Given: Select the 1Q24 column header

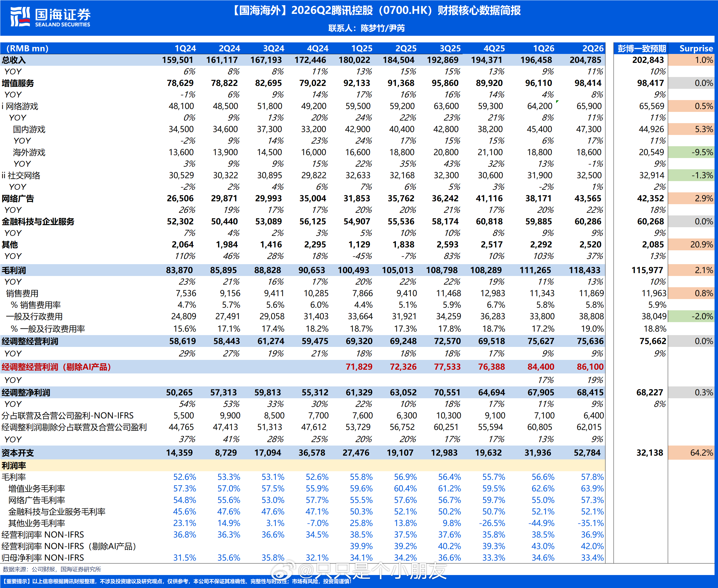Looking at the screenshot, I should point(186,48).
